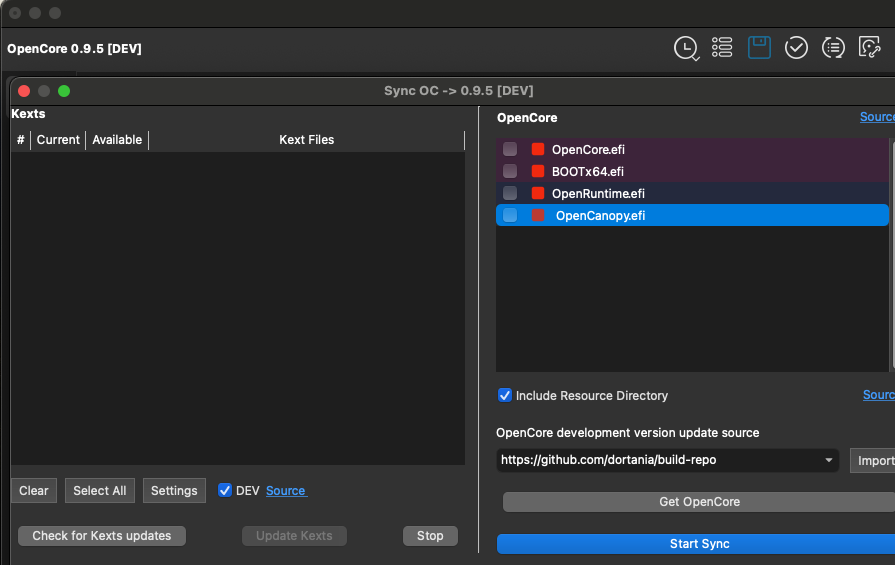
Task: Click the disk partition mount icon
Action: tap(870, 48)
